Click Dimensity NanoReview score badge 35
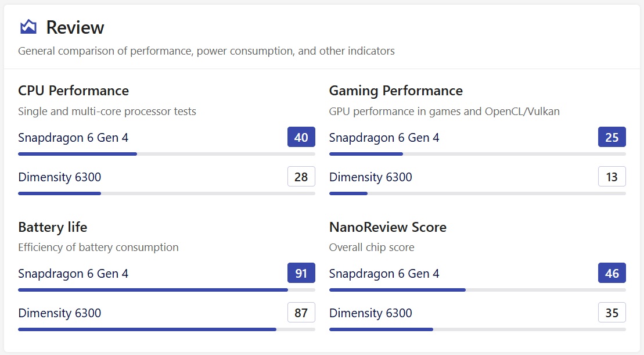This screenshot has width=644, height=355. 611,313
